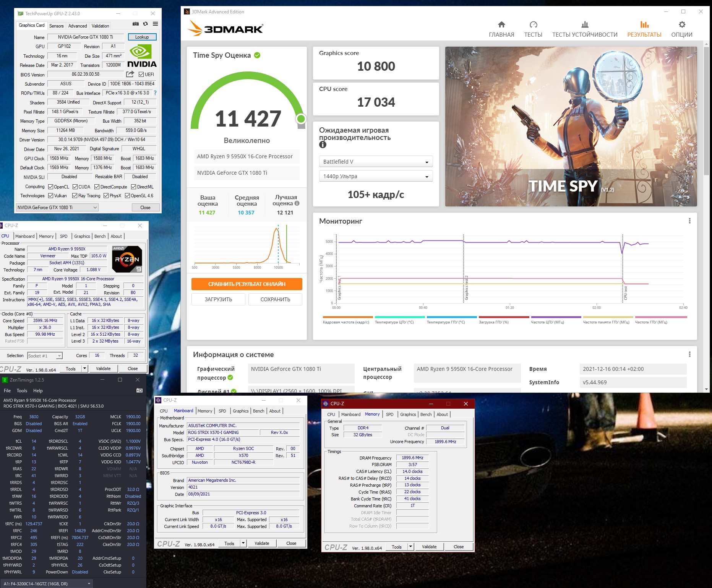This screenshot has height=588, width=712.
Task: Click the GPU-Z refresh icon
Action: [145, 24]
